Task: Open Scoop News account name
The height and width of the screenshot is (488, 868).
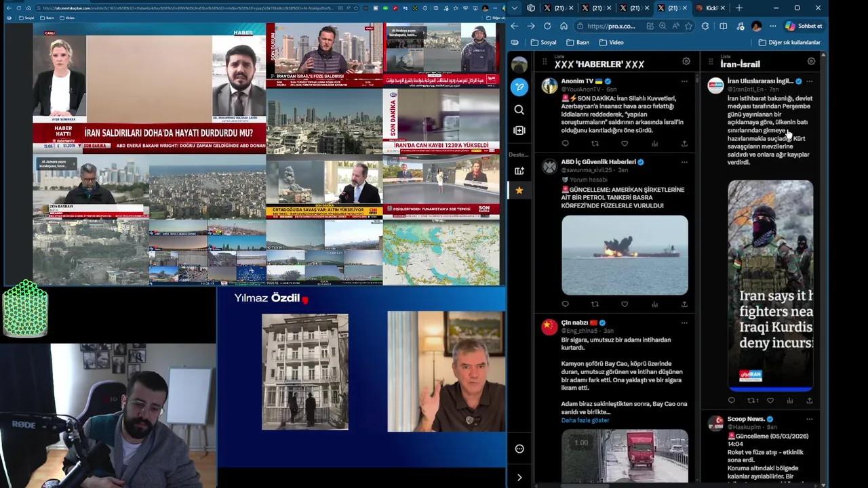Action: point(746,419)
